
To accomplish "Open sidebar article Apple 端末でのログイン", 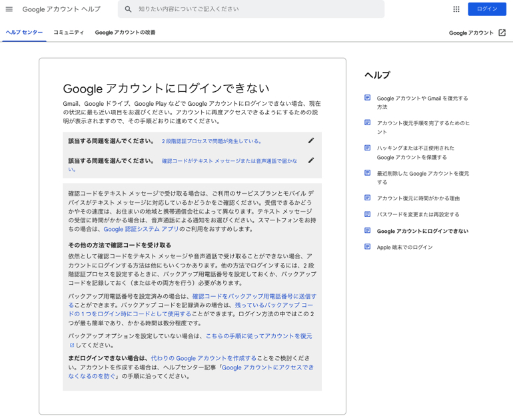I will pyautogui.click(x=404, y=247).
